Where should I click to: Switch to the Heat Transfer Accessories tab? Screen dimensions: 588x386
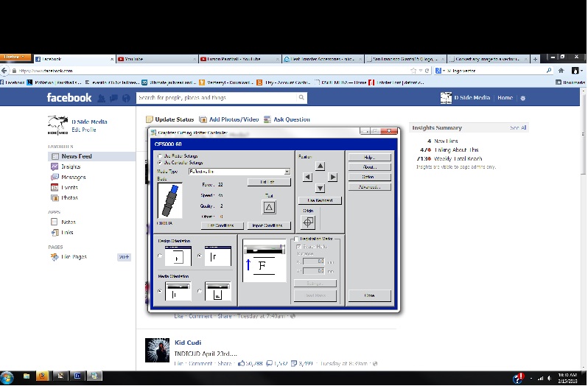323,59
